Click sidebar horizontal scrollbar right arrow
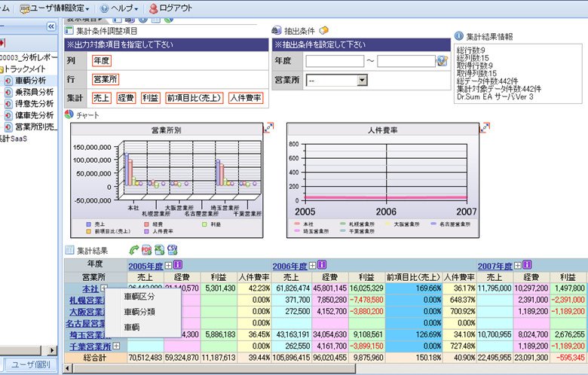Screen dimensions: 588x375 tap(52, 350)
